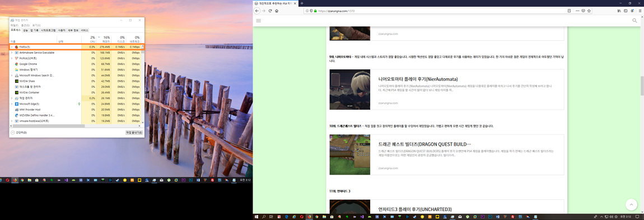Click scroll-to-top circle button on page
The height and width of the screenshot is (220, 644).
[x=631, y=204]
